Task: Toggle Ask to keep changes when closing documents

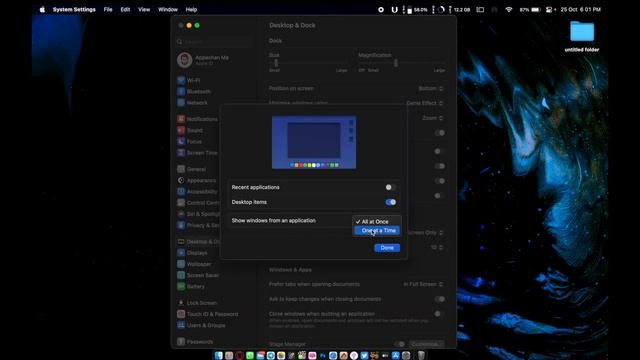Action: pyautogui.click(x=439, y=299)
